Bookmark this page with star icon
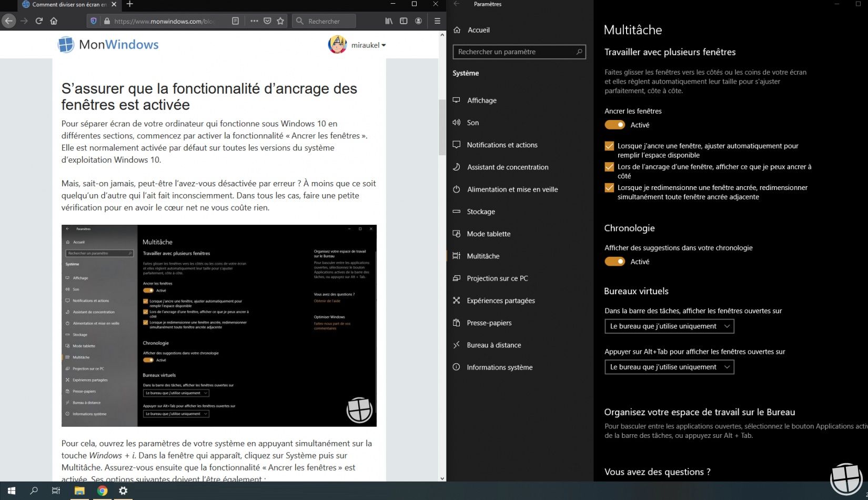 [x=280, y=21]
